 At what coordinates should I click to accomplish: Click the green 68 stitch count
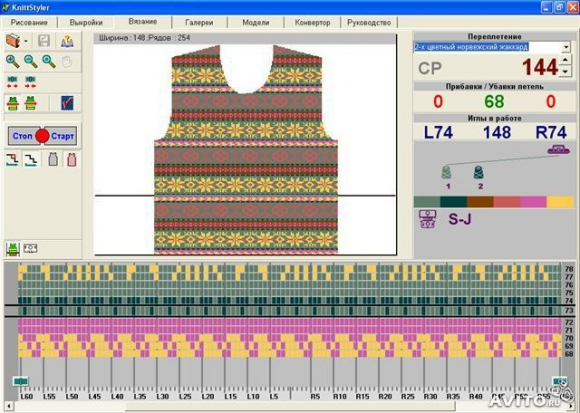tap(495, 101)
